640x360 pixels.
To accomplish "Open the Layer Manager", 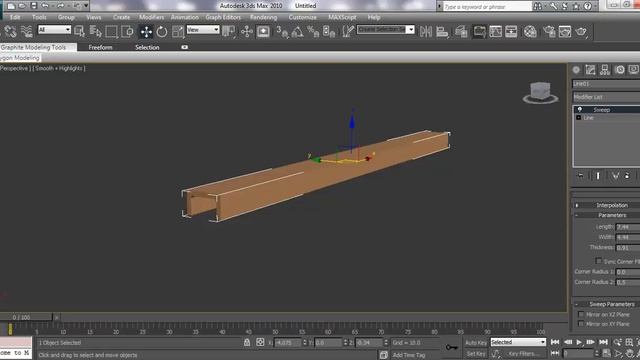I will (461, 31).
